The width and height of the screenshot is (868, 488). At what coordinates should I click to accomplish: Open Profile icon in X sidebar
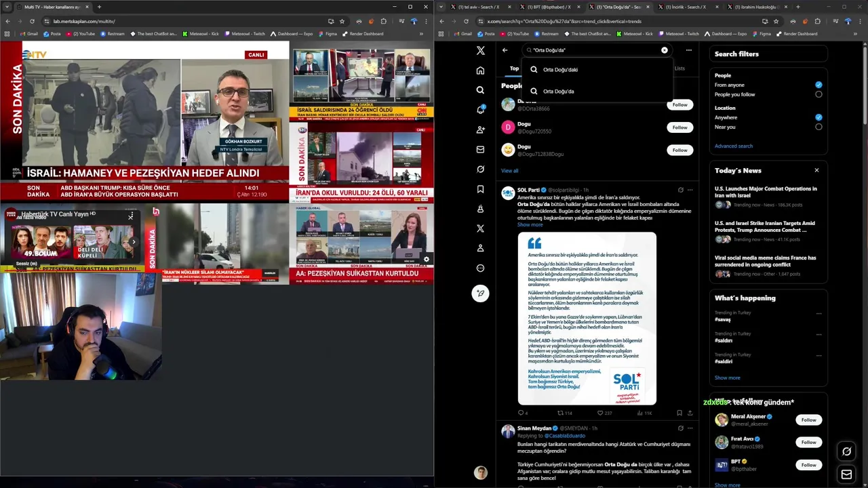tap(480, 248)
